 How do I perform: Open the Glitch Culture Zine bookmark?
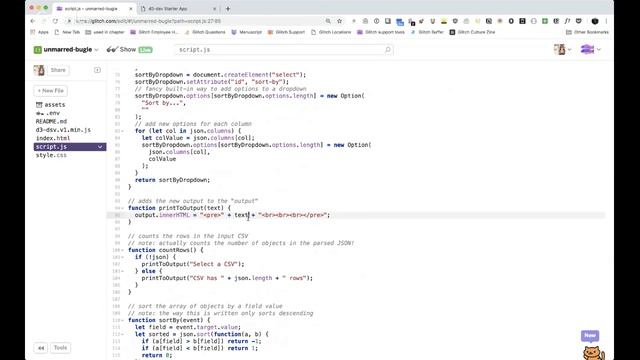472,32
